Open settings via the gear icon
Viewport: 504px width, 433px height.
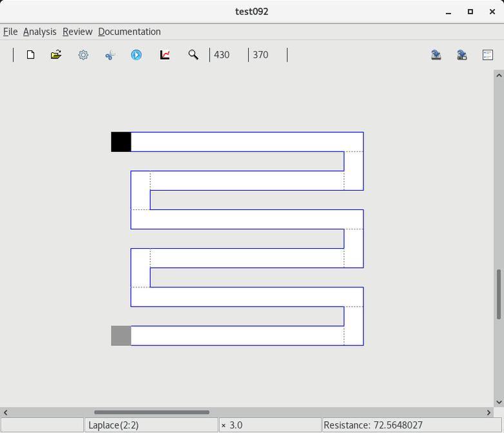pyautogui.click(x=83, y=55)
